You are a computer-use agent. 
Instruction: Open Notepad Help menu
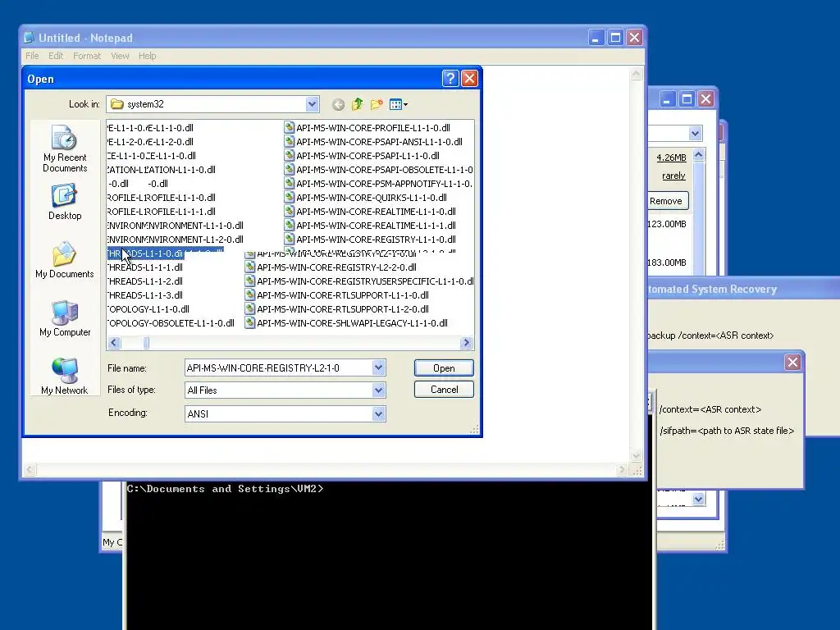coord(148,56)
